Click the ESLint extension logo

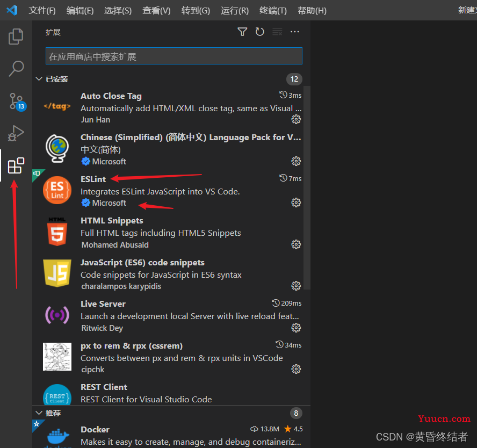[x=57, y=190]
